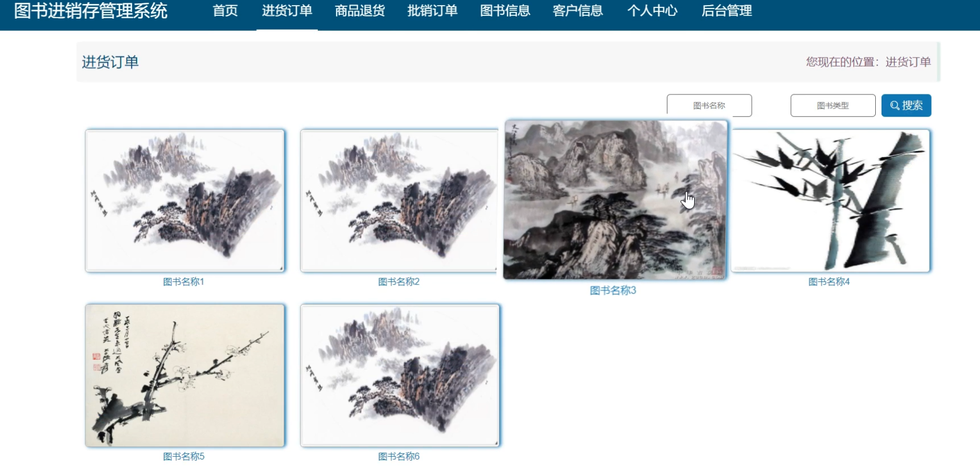Image resolution: width=980 pixels, height=468 pixels.
Task: Open the 首页 menu item
Action: point(225,11)
